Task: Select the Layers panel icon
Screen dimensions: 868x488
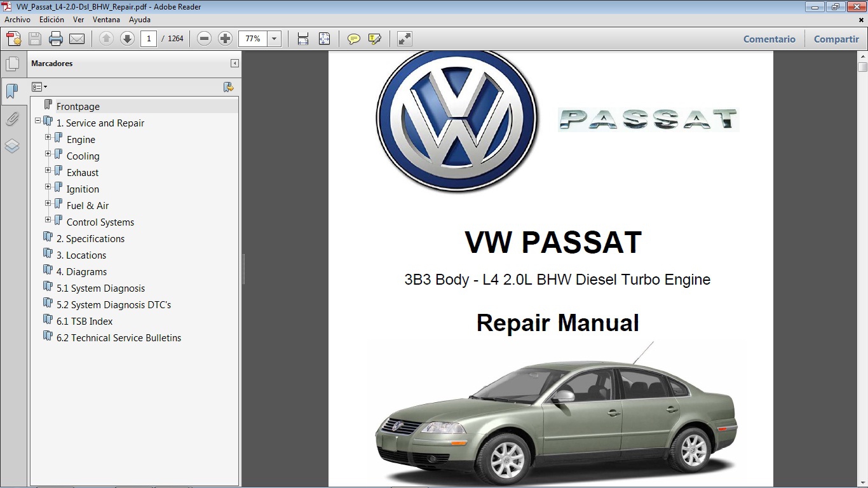Action: point(13,146)
